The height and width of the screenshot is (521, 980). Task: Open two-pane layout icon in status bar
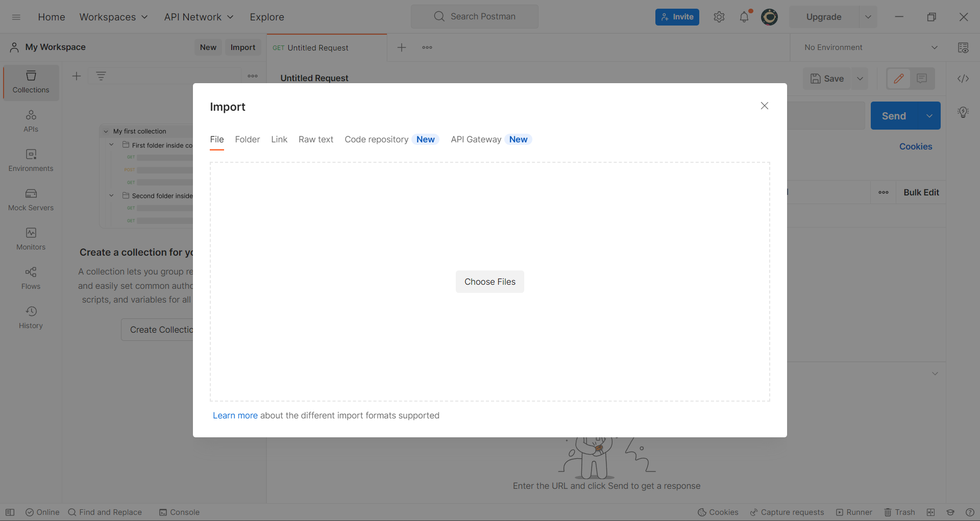[931, 512]
